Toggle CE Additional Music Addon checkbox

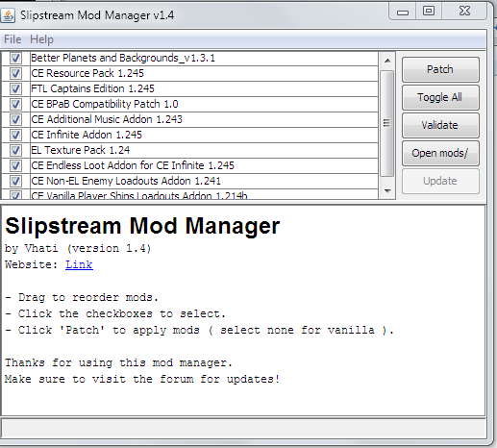tap(15, 119)
